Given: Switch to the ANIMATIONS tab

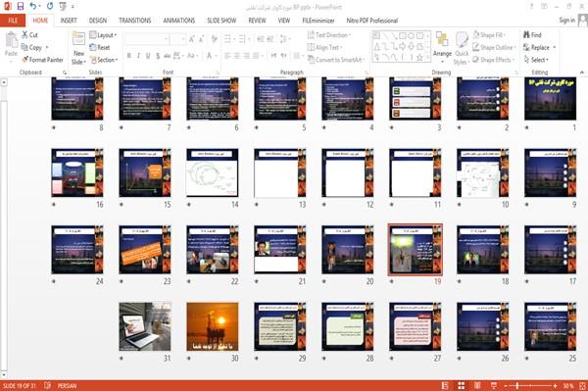Looking at the screenshot, I should click(179, 21).
